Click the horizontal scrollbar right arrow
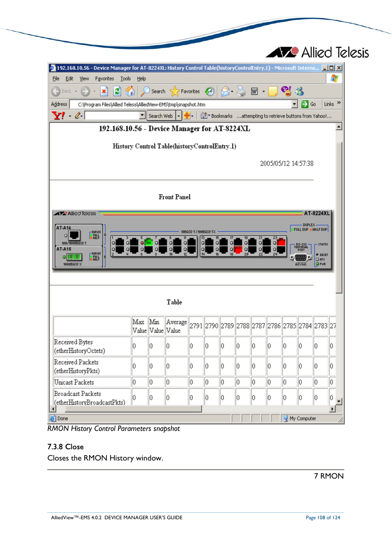The height and width of the screenshot is (555, 392). [332, 409]
